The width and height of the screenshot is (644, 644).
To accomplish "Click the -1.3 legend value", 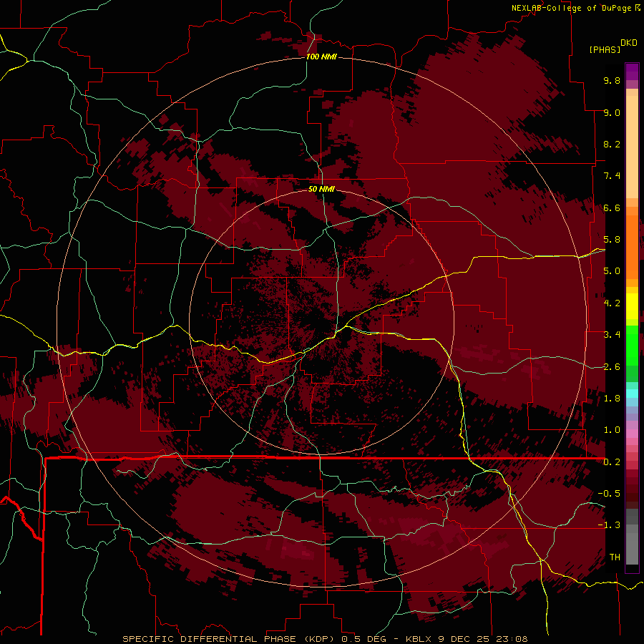I will (609, 525).
